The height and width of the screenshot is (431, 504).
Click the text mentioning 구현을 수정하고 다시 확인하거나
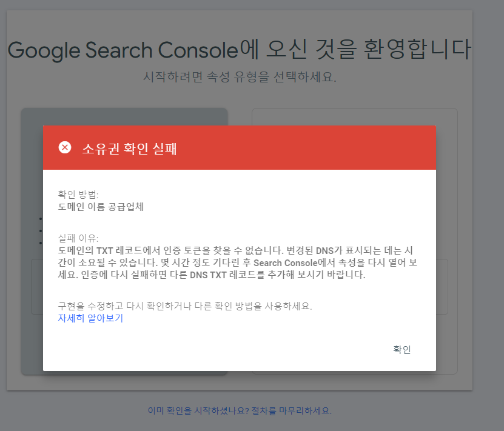pyautogui.click(x=185, y=306)
